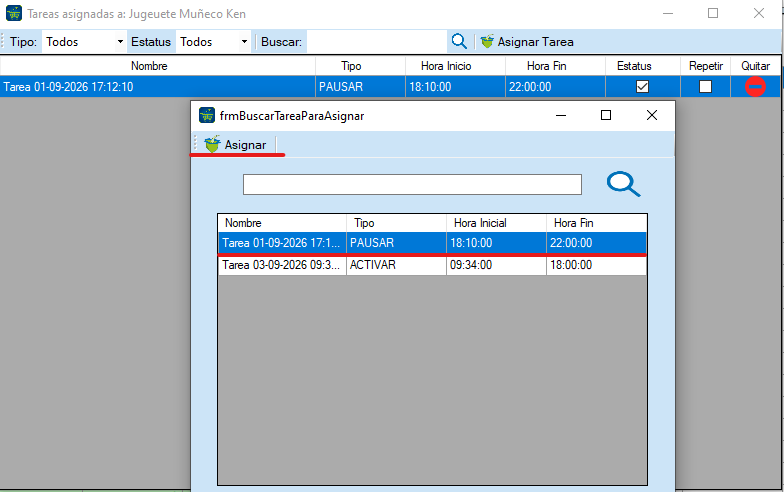Screen dimensions: 784x492
Task: Click the app icon in the frmBuscarTareaParaAsignar title bar
Action: [x=207, y=116]
